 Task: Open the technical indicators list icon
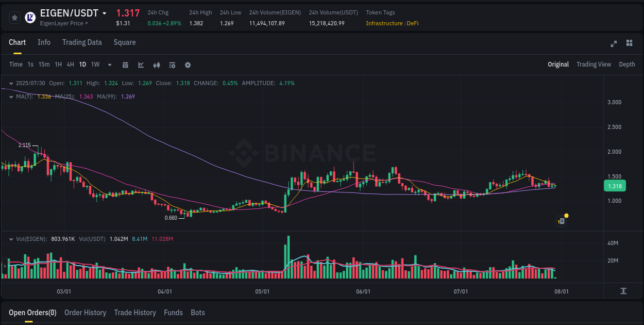click(x=172, y=65)
